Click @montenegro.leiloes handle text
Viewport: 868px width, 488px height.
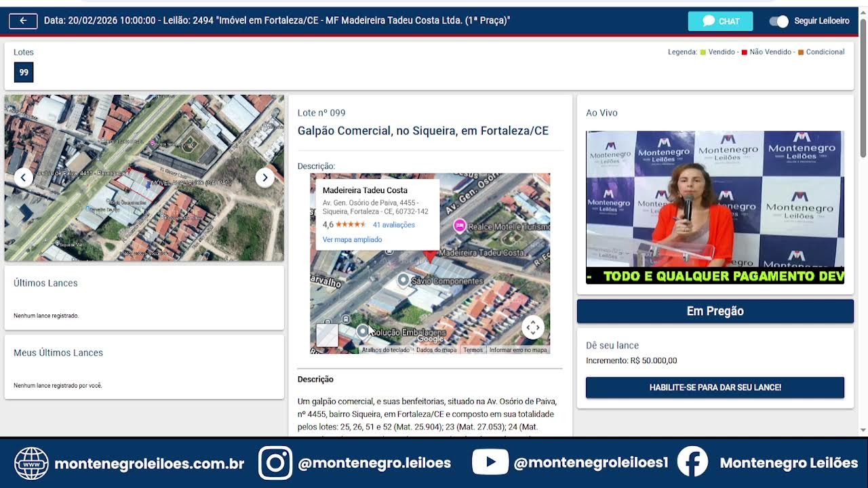pos(374,464)
